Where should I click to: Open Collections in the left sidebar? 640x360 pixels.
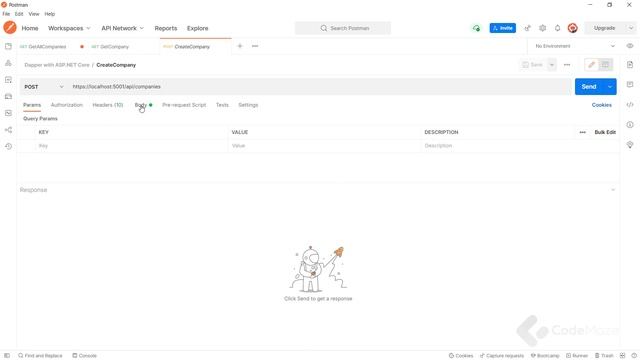pyautogui.click(x=8, y=47)
